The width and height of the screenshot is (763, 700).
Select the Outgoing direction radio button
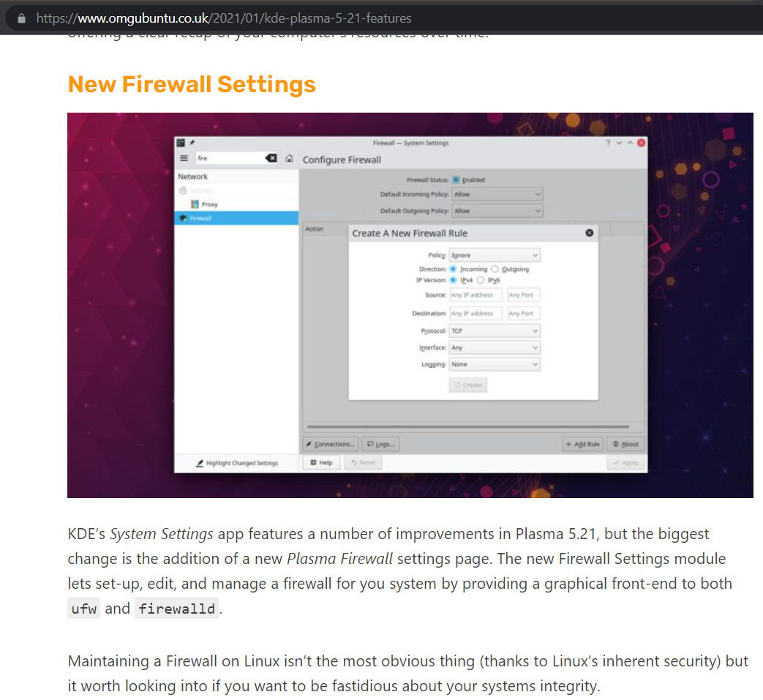point(495,269)
